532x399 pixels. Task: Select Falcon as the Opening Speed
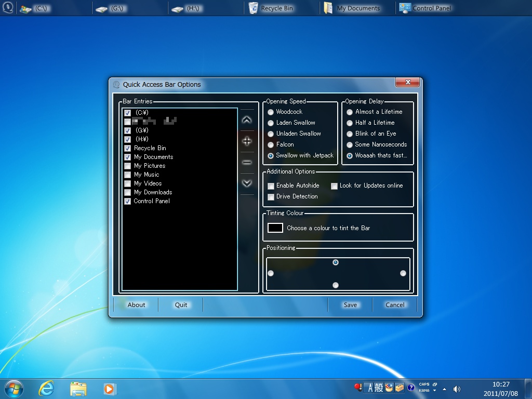pos(271,144)
